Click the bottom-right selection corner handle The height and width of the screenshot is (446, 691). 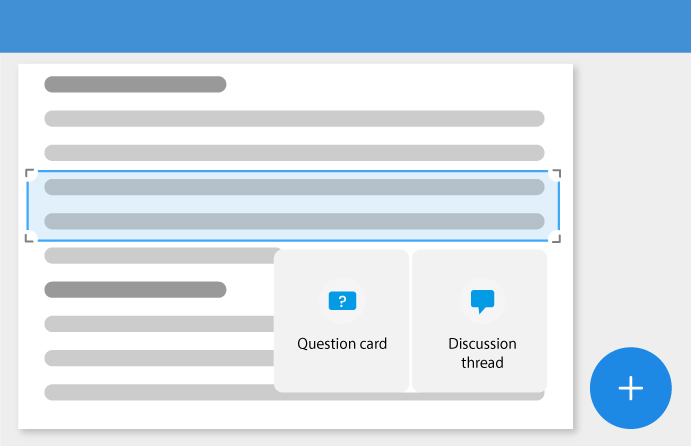[x=556, y=237]
